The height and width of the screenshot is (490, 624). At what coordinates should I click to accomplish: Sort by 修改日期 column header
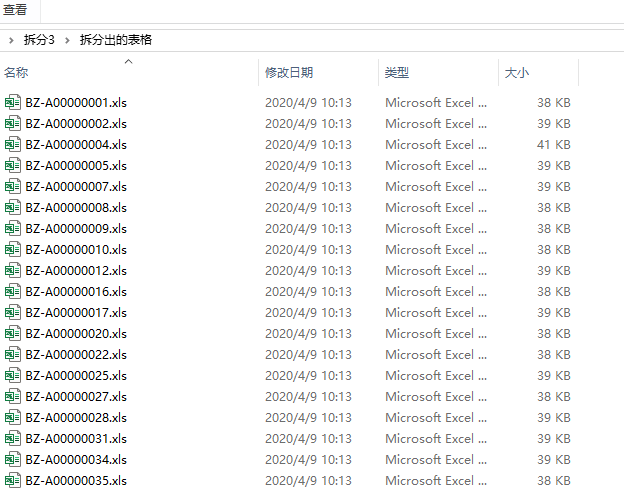pos(289,73)
